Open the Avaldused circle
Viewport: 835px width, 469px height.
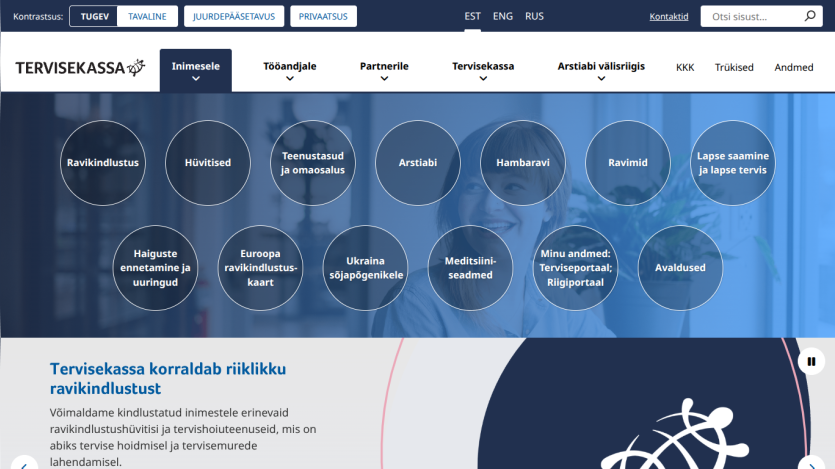tap(680, 268)
